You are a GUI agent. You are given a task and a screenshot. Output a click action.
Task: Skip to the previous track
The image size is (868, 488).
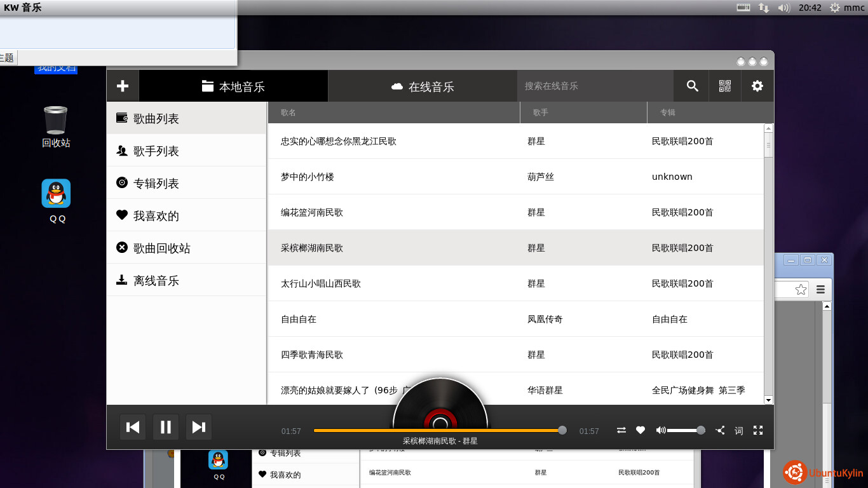133,427
